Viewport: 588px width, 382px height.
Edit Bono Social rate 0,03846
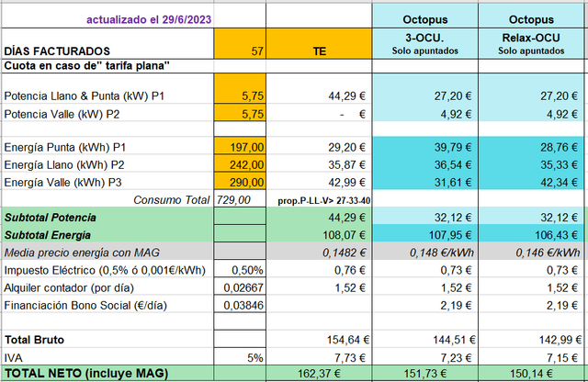coord(240,304)
